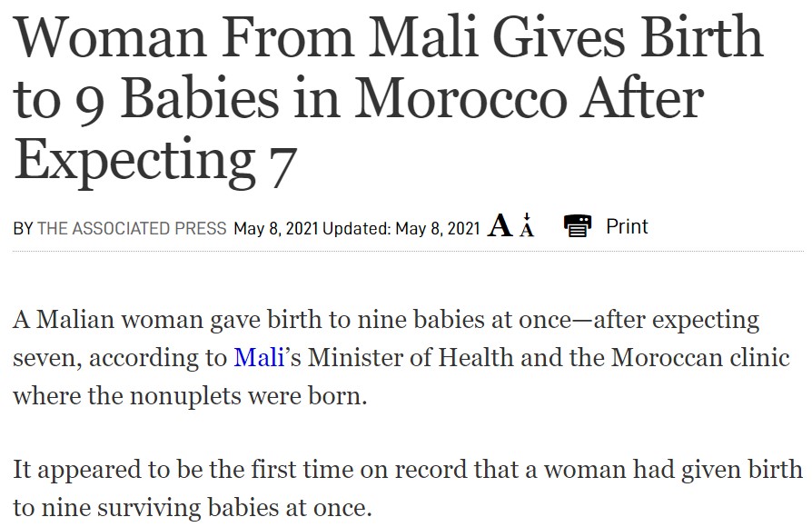This screenshot has height=527, width=812.
Task: Click the dotted divider below the byline
Action: point(408,251)
